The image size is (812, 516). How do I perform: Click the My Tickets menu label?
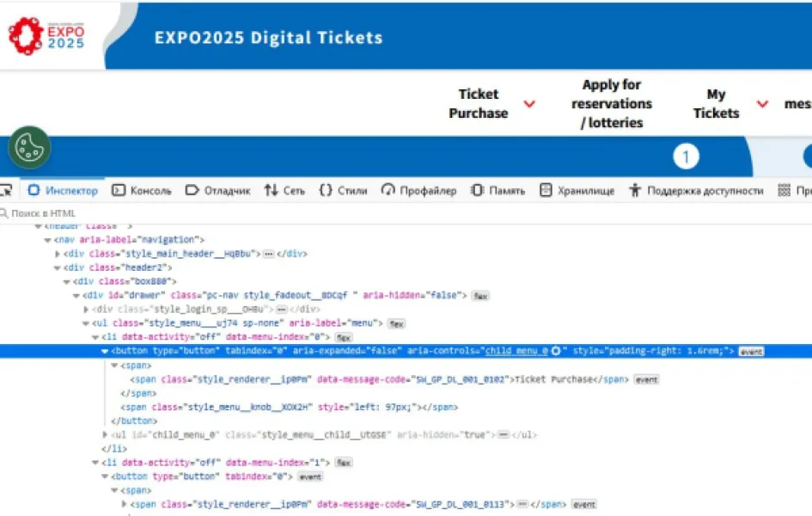[717, 103]
